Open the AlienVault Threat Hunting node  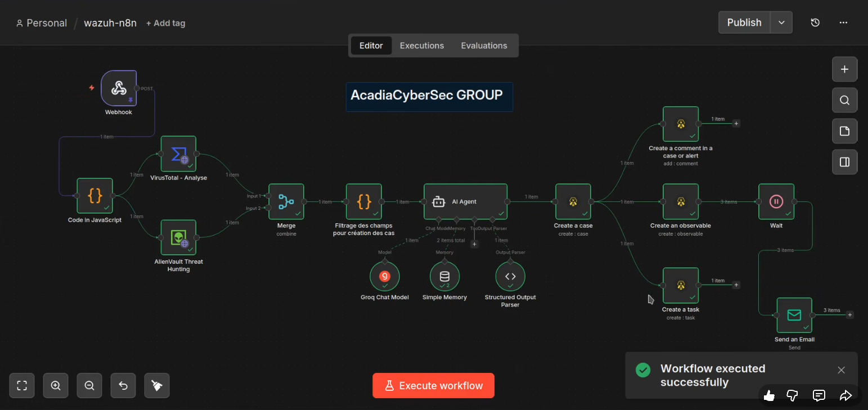178,237
